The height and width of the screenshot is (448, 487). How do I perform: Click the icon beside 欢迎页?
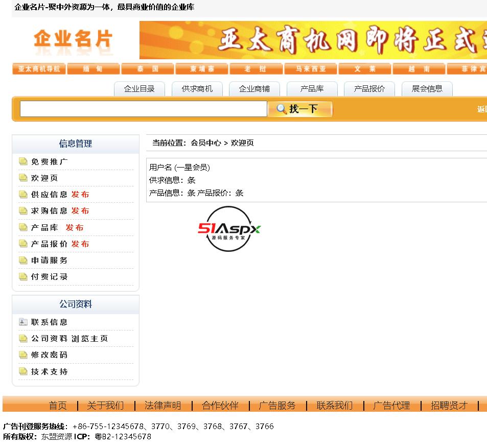[x=23, y=178]
